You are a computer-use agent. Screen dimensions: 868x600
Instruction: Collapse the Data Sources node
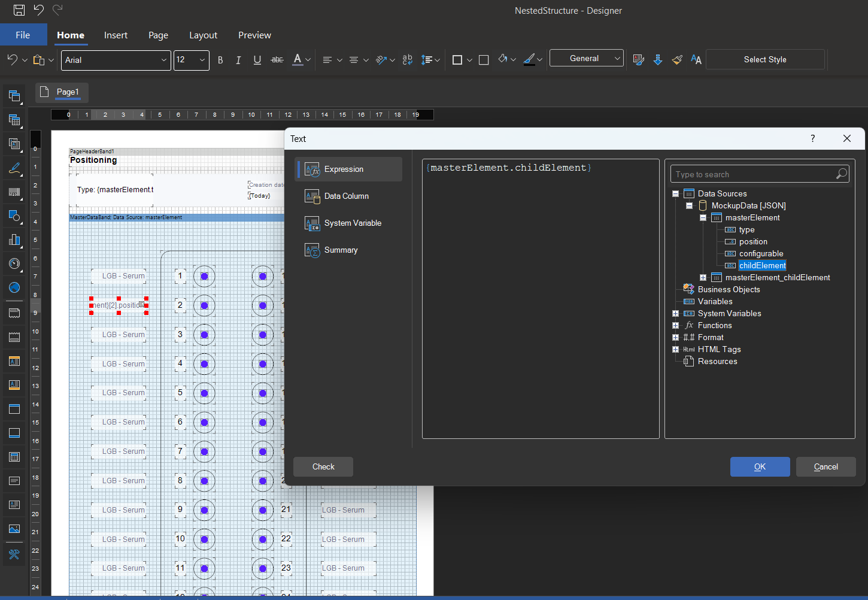click(x=675, y=193)
